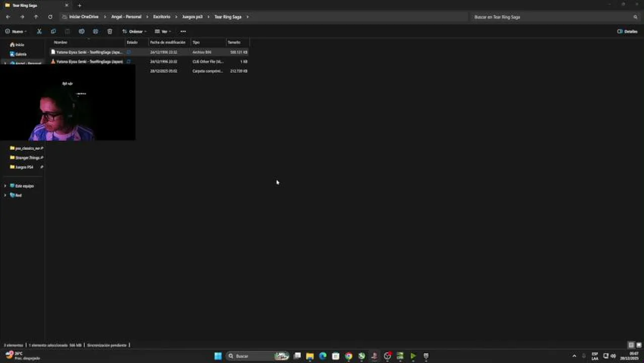Switch to large icons view in status bar
Screen dimensions: 644x363
pyautogui.click(x=638, y=345)
